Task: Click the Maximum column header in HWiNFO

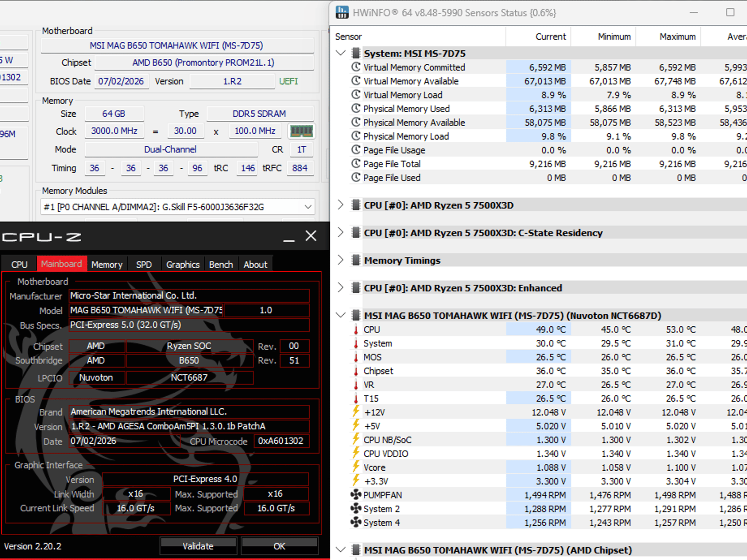Action: tap(668, 36)
